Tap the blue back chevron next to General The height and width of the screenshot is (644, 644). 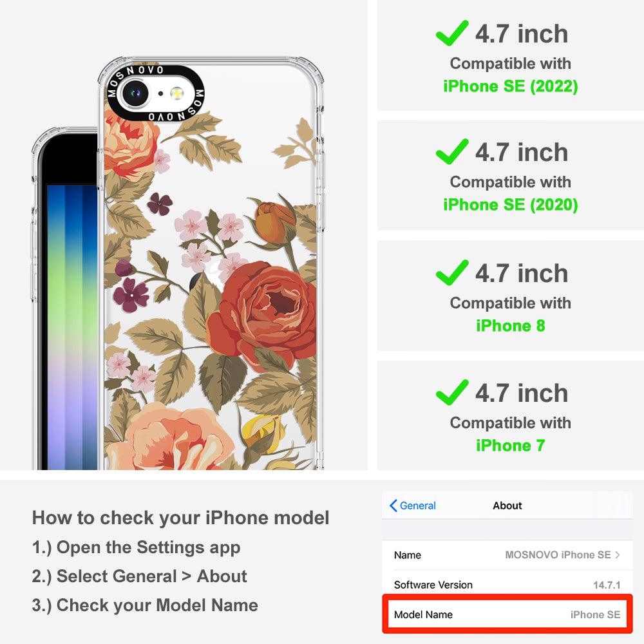(393, 506)
